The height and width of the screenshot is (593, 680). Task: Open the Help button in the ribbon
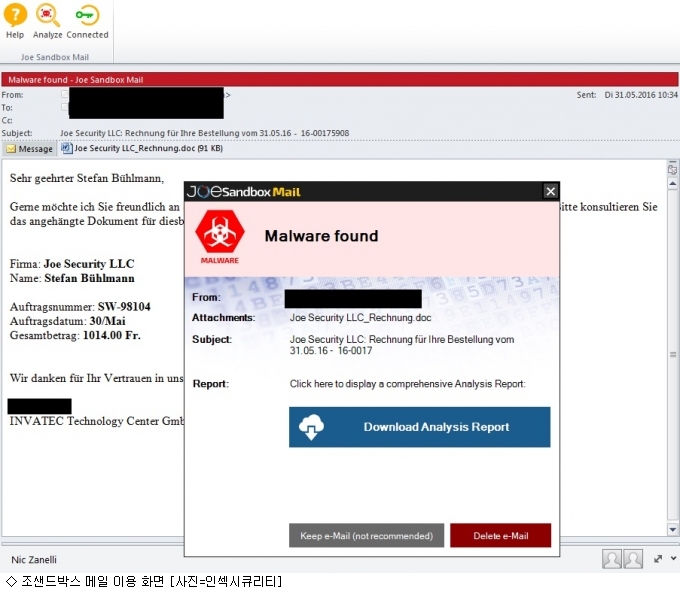point(15,21)
